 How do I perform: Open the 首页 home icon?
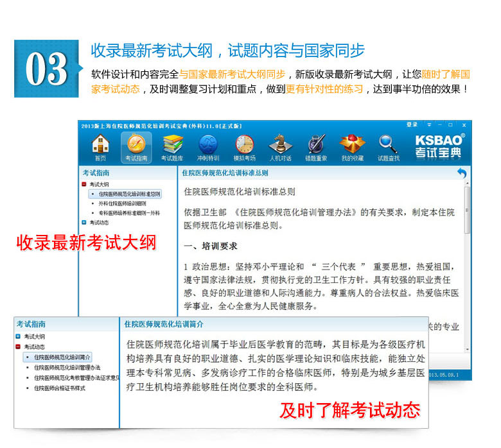[x=100, y=148]
